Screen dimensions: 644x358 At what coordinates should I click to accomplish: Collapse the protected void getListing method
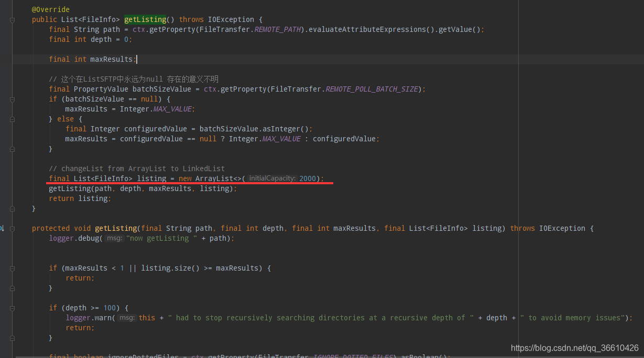(x=12, y=229)
